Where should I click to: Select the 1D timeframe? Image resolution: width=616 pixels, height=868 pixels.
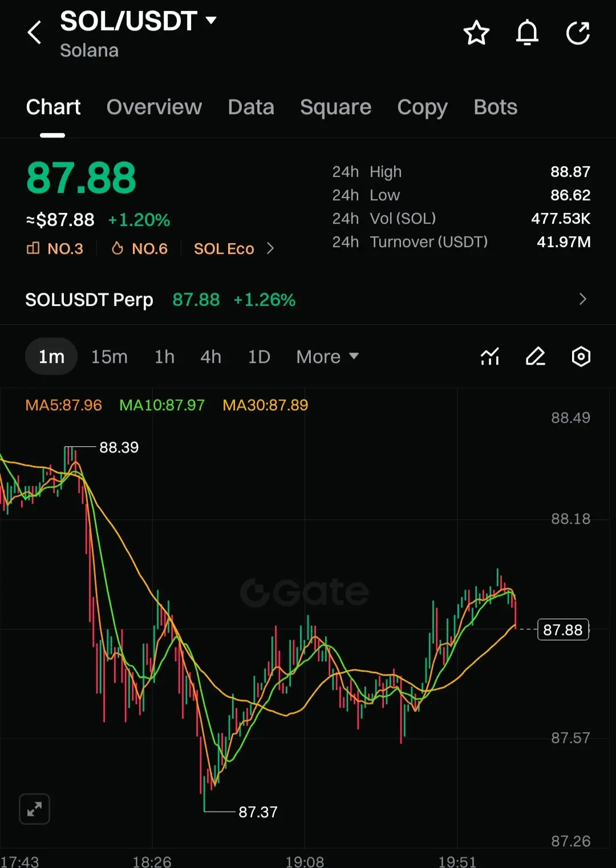pyautogui.click(x=259, y=357)
